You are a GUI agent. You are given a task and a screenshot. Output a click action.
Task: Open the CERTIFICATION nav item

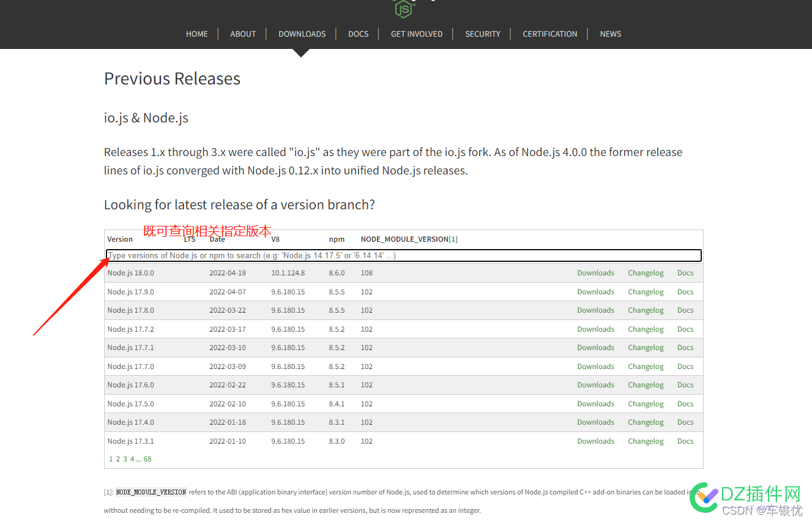coord(550,34)
